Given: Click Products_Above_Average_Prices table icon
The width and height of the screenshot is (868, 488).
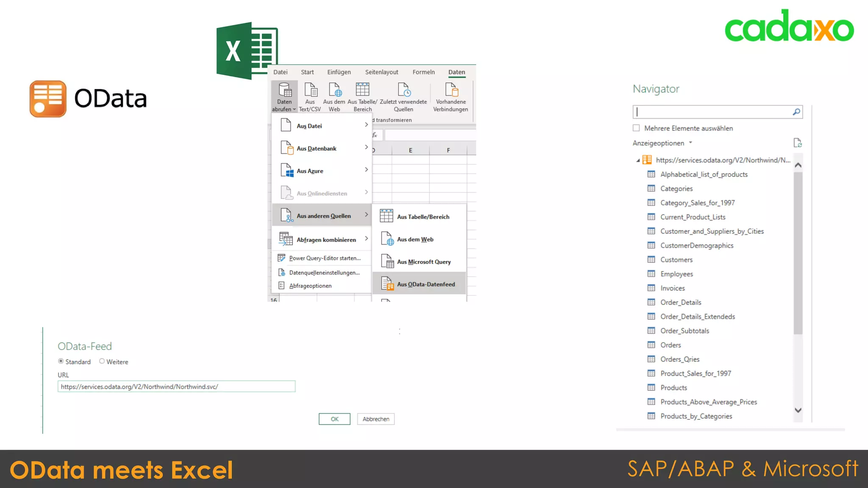Looking at the screenshot, I should tap(651, 402).
